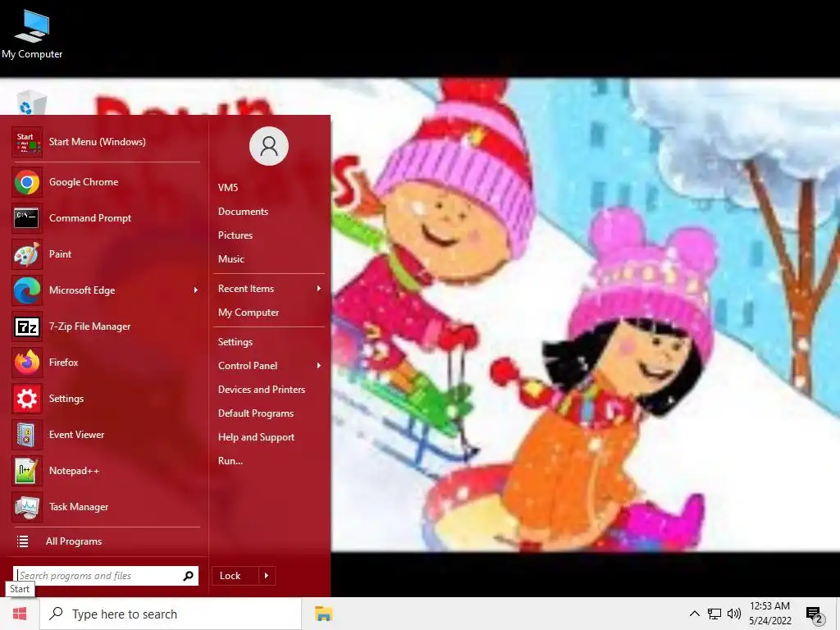Image resolution: width=840 pixels, height=630 pixels.
Task: Show hidden tray icons chevron
Action: coord(694,614)
